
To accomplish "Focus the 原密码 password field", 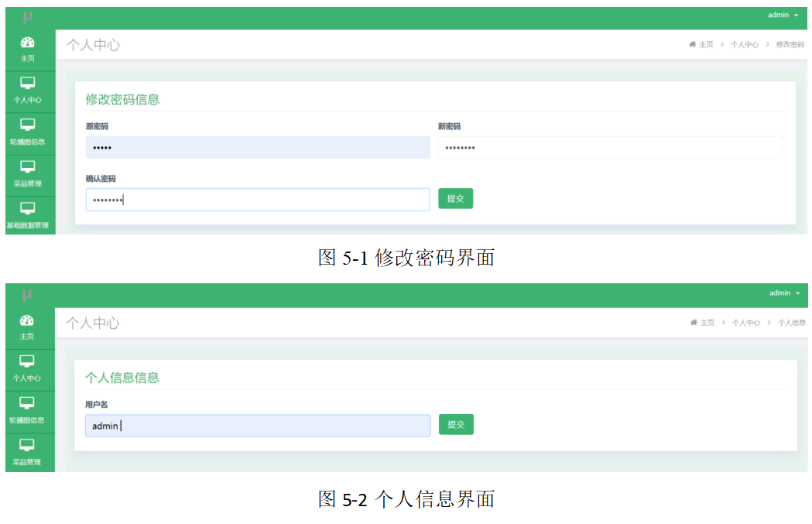I will [257, 148].
